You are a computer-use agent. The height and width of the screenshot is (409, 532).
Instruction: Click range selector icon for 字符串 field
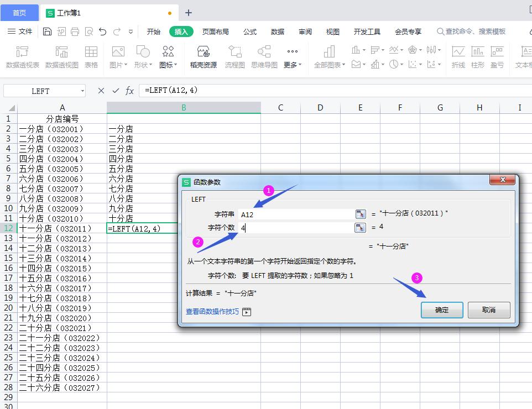(x=361, y=214)
